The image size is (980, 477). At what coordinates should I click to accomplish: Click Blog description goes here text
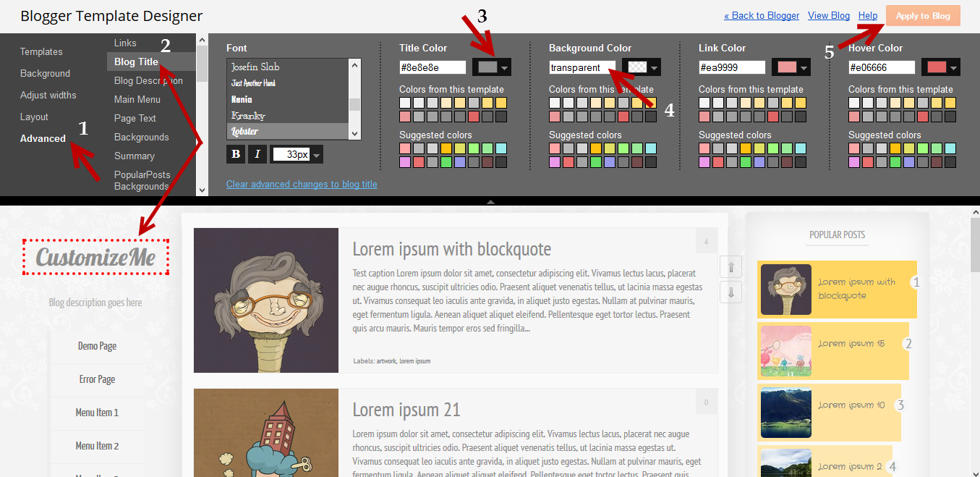point(95,303)
